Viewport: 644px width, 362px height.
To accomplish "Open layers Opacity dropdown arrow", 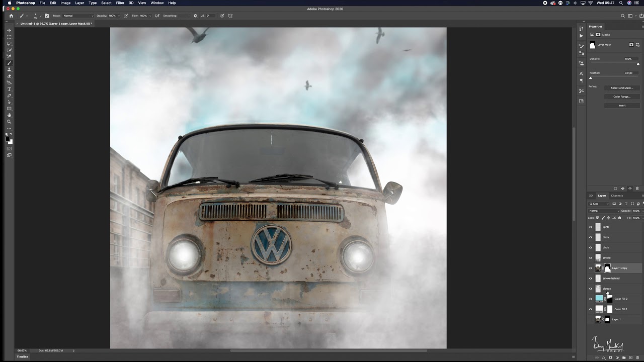I will pyautogui.click(x=641, y=211).
